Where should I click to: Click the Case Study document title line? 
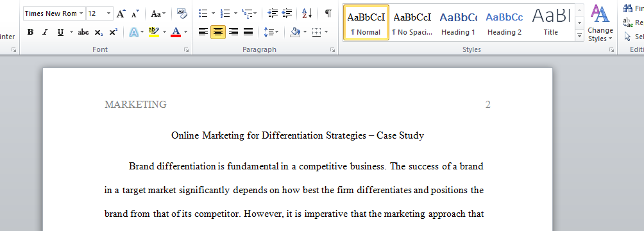pos(298,135)
